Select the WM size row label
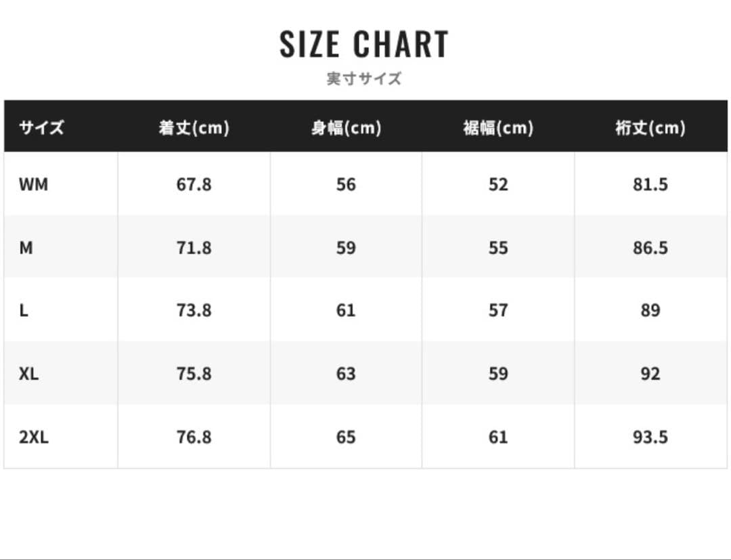This screenshot has height=560, width=731. (34, 184)
